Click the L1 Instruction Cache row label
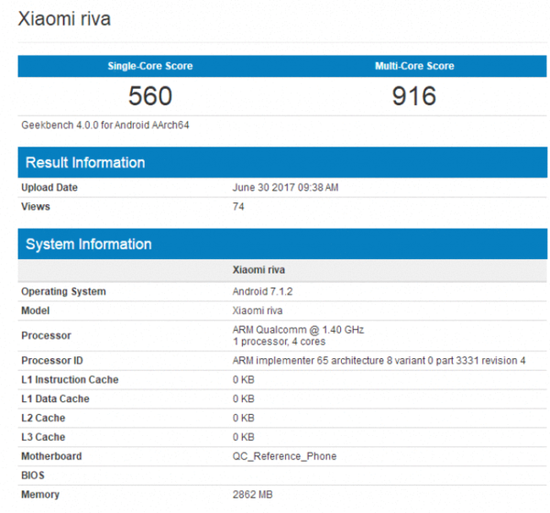This screenshot has height=513, width=550. click(x=70, y=380)
